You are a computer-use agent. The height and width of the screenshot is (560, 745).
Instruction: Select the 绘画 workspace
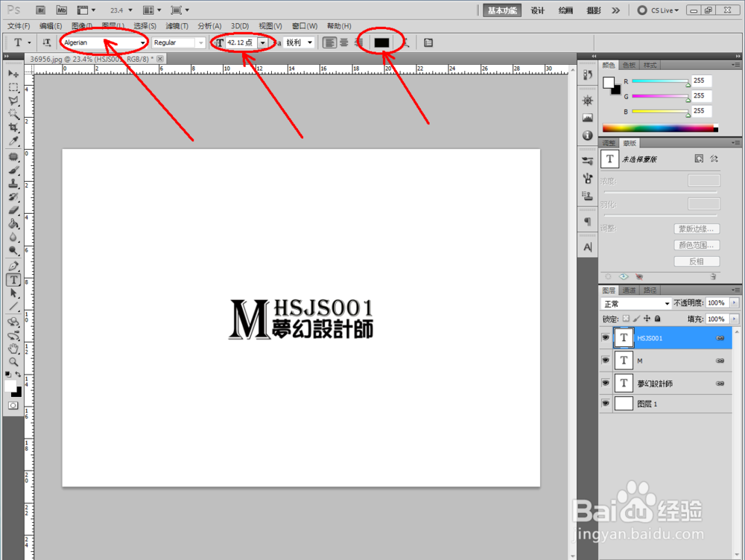coord(565,10)
